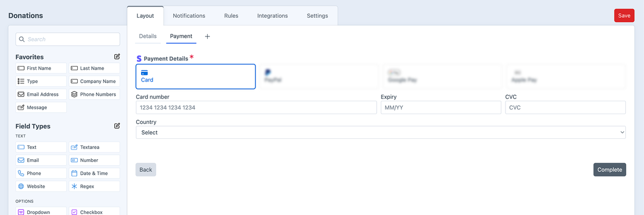Add a Phone field type

click(x=41, y=173)
